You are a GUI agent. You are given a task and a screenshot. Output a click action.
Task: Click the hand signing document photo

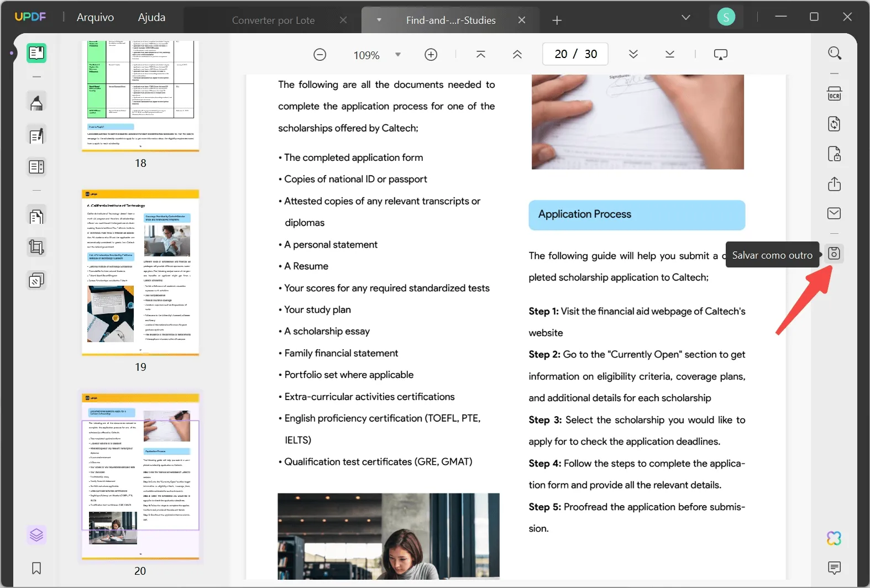click(638, 122)
